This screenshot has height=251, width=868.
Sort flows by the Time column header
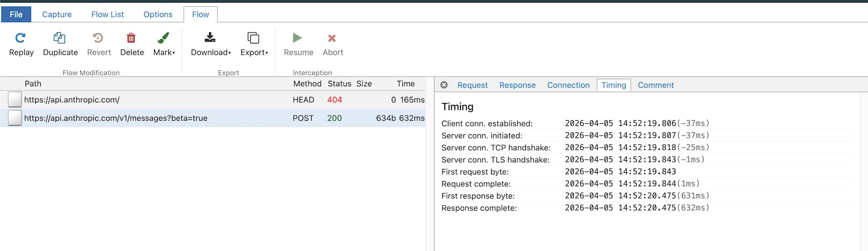(x=405, y=84)
